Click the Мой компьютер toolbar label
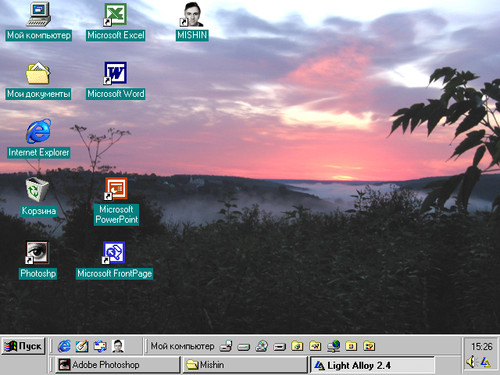The height and width of the screenshot is (375, 500). [x=182, y=346]
